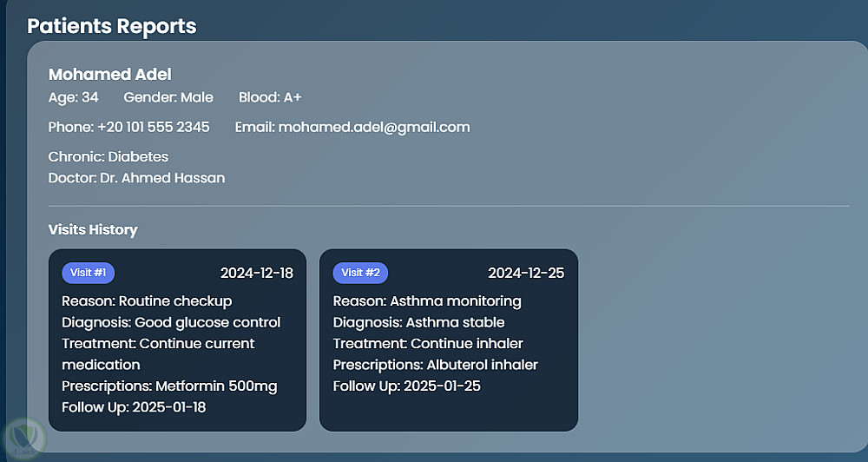Click Follow Up: 2025-01-25 text

(407, 386)
